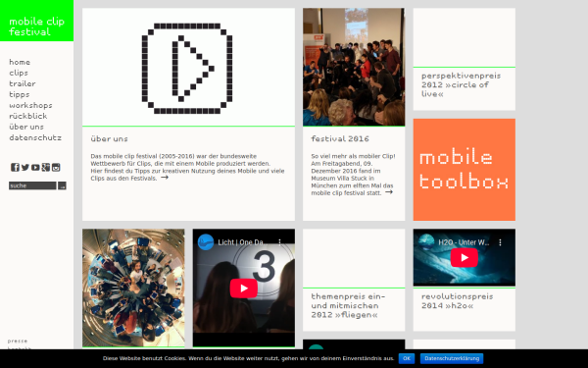
Task: Focus the suche search field
Action: pos(32,185)
